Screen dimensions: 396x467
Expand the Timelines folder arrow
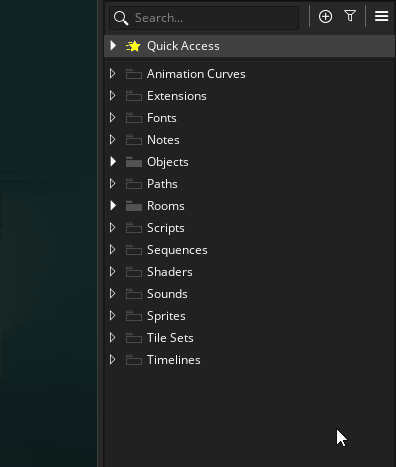click(x=113, y=360)
